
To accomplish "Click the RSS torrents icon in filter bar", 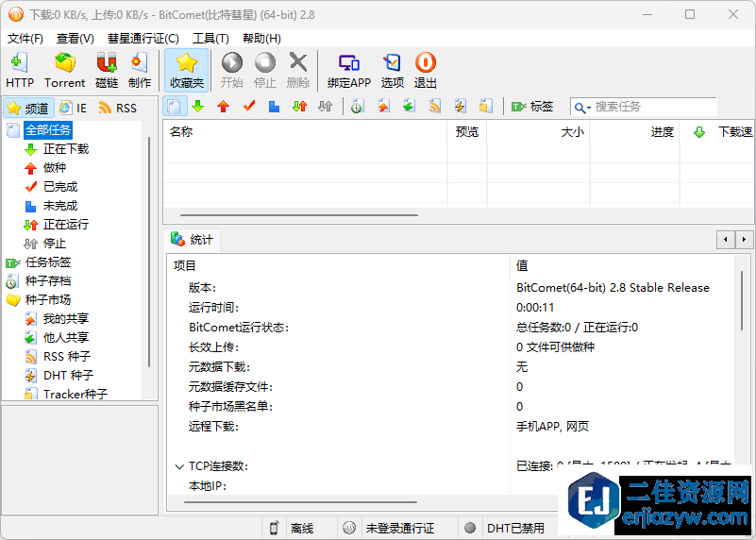I will tap(435, 106).
